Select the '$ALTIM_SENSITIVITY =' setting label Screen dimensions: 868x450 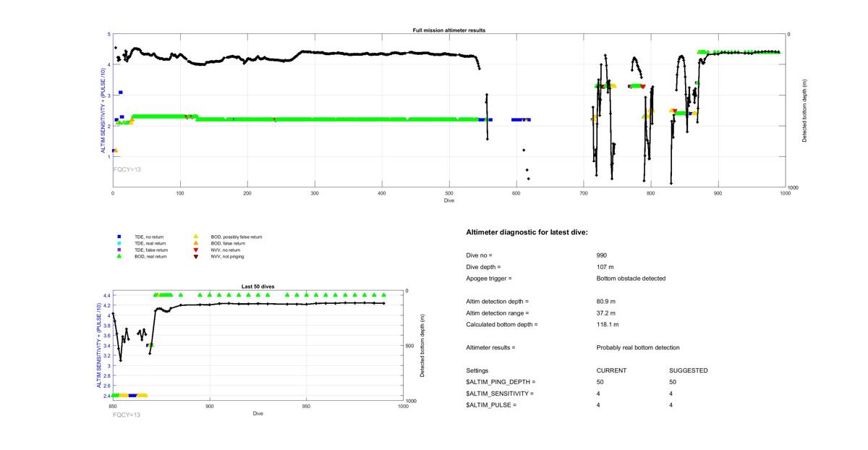500,393
